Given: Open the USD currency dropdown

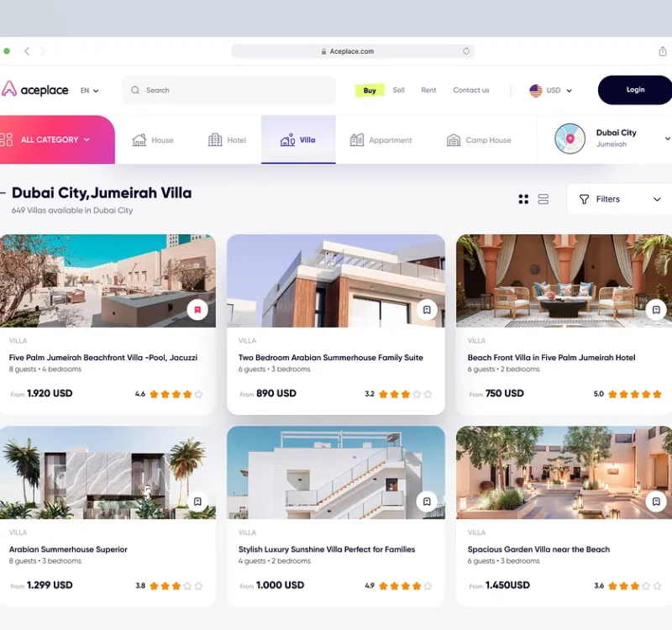Looking at the screenshot, I should click(x=551, y=90).
